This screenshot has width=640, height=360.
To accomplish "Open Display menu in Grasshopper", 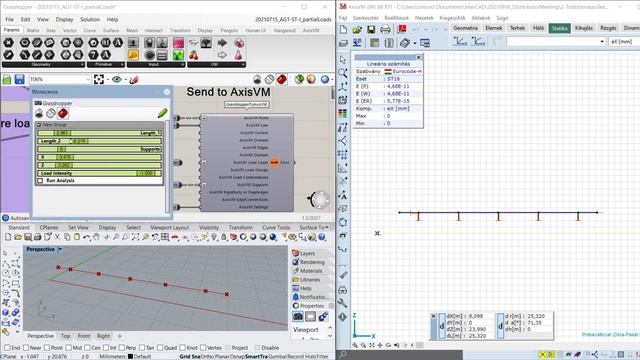I will click(64, 19).
